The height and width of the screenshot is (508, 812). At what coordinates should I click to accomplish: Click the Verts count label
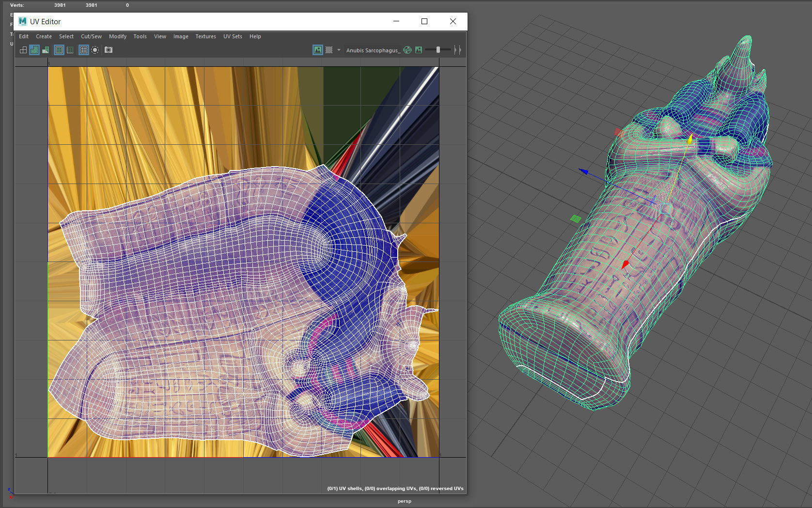pos(17,5)
